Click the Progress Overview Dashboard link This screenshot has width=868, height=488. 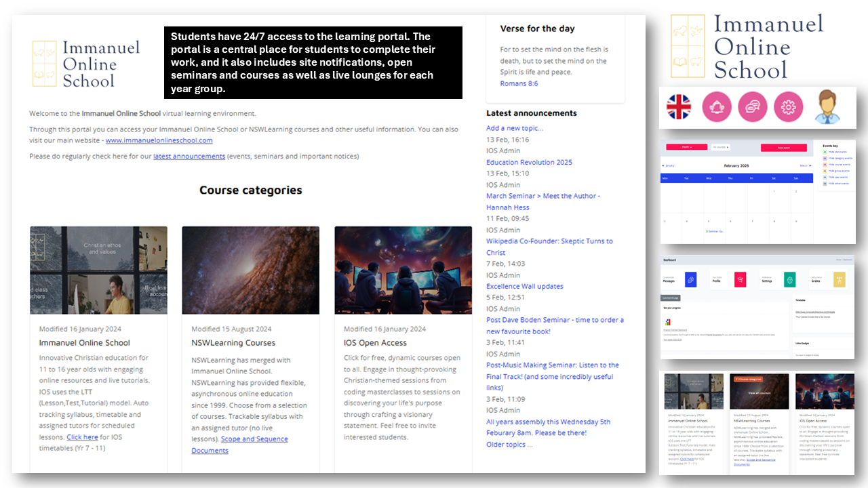pos(675,330)
